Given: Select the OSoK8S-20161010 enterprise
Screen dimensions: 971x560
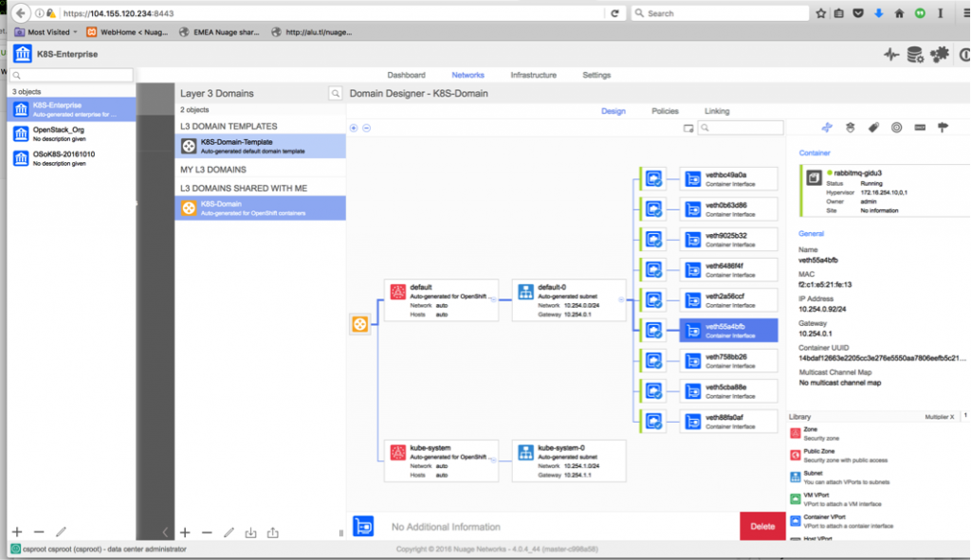Looking at the screenshot, I should (x=71, y=158).
